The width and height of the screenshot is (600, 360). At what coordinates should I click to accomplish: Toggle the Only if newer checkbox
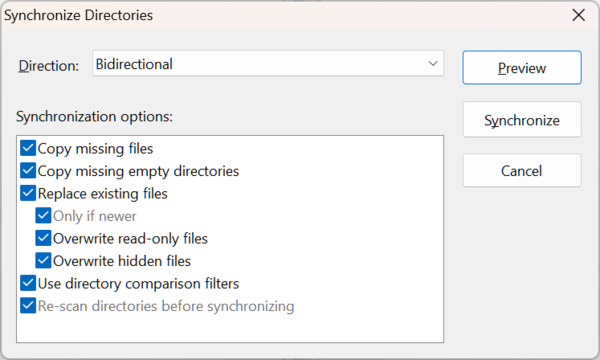click(43, 216)
